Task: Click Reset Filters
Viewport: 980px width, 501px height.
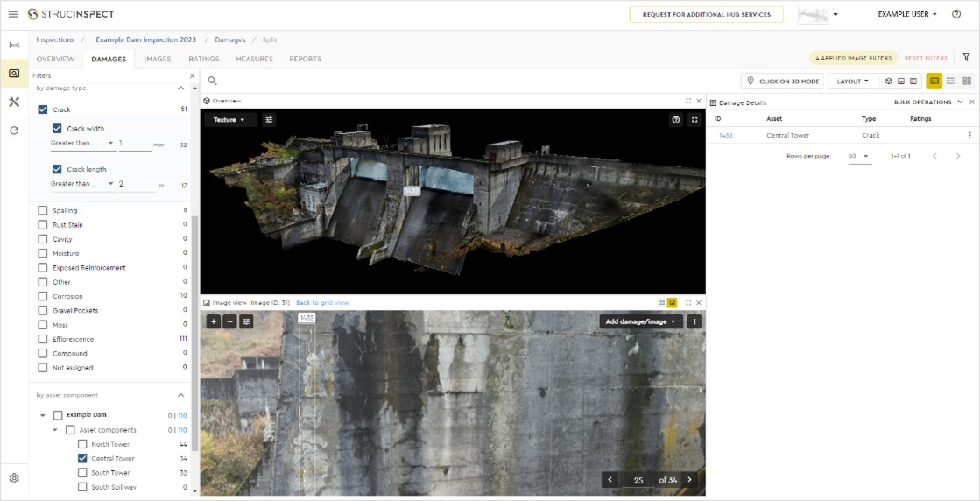Action: click(x=926, y=58)
